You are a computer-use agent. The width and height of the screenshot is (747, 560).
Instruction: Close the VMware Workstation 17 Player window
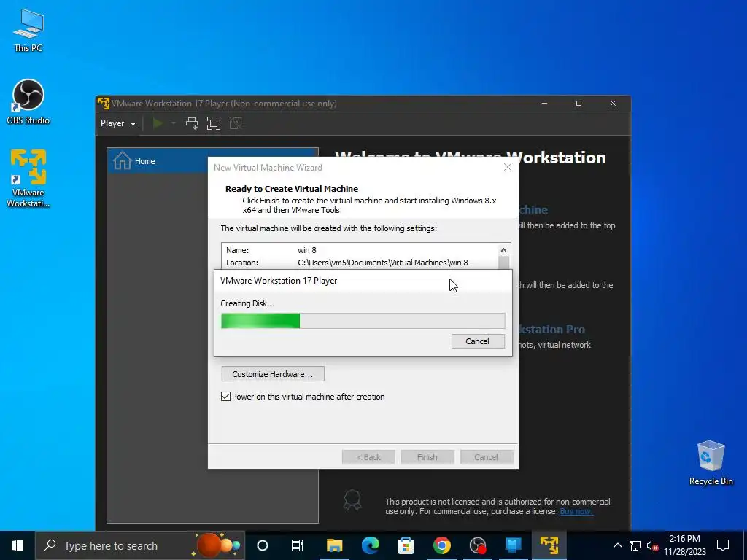[613, 103]
